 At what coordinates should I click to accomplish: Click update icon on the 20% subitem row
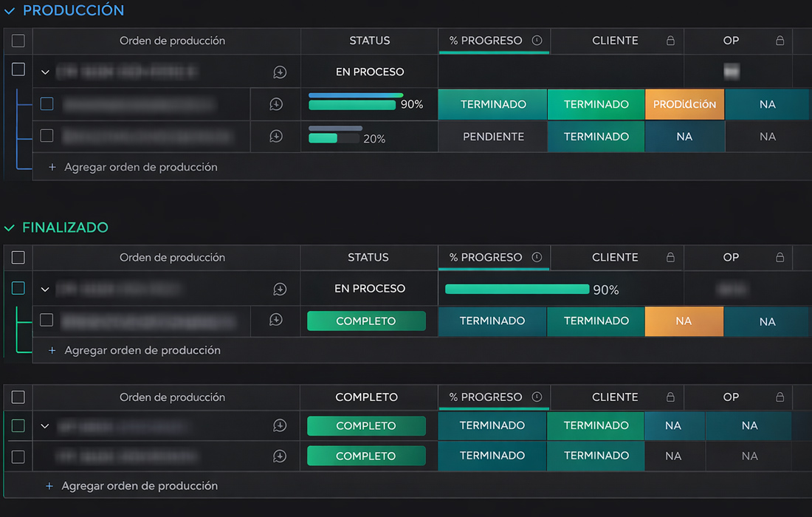(276, 137)
